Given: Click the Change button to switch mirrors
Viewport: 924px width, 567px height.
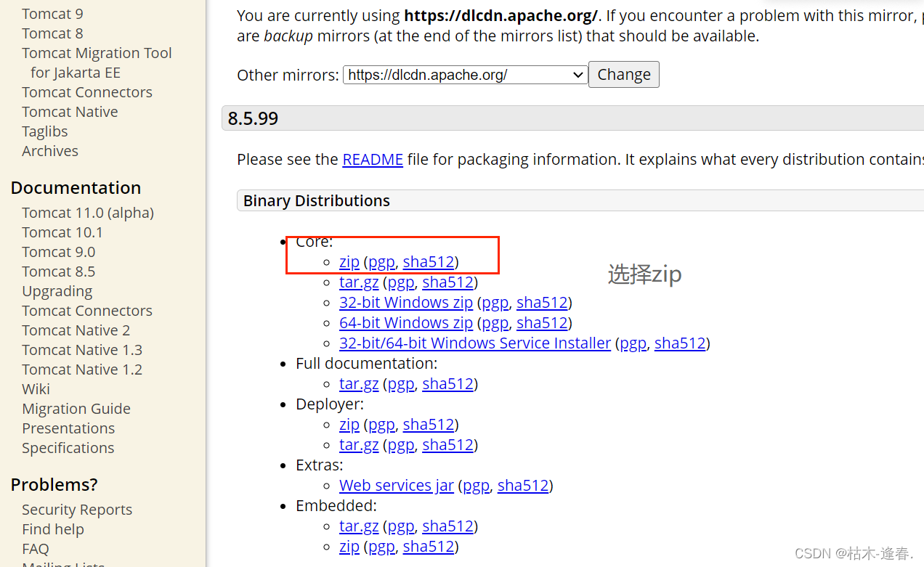Looking at the screenshot, I should 623,74.
